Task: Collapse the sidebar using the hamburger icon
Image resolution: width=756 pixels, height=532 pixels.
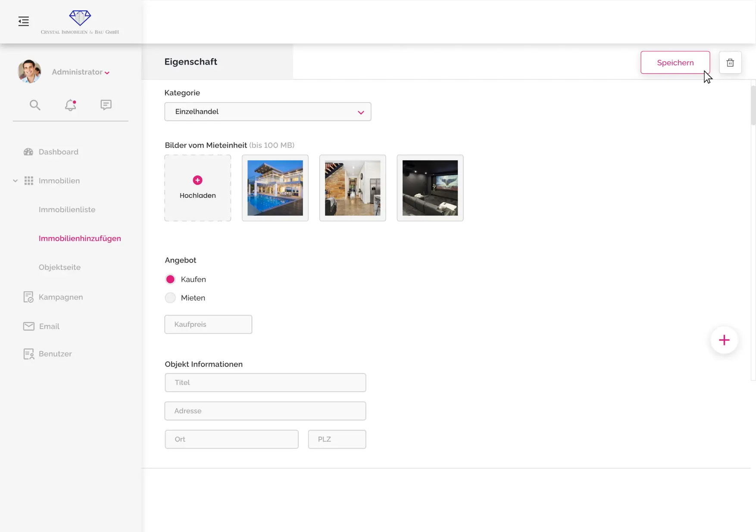Action: click(x=23, y=21)
